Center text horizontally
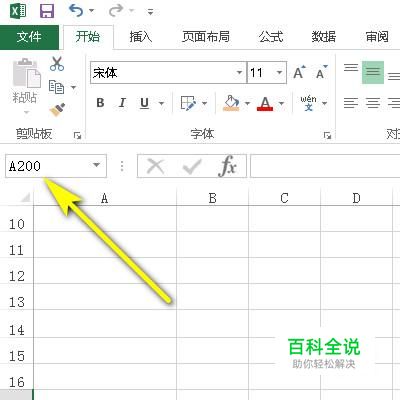Viewport: 400px width, 400px height. [373, 103]
